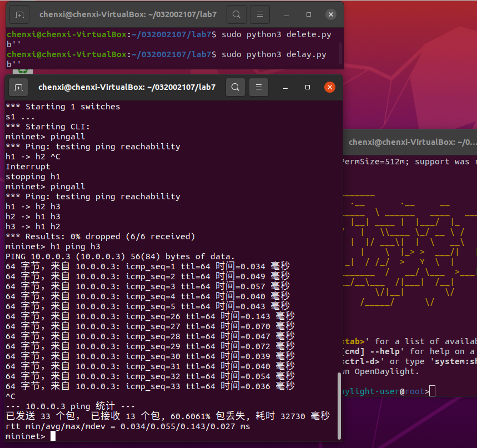
Task: Click '*** Starting 1 switches' line
Action: 63,107
